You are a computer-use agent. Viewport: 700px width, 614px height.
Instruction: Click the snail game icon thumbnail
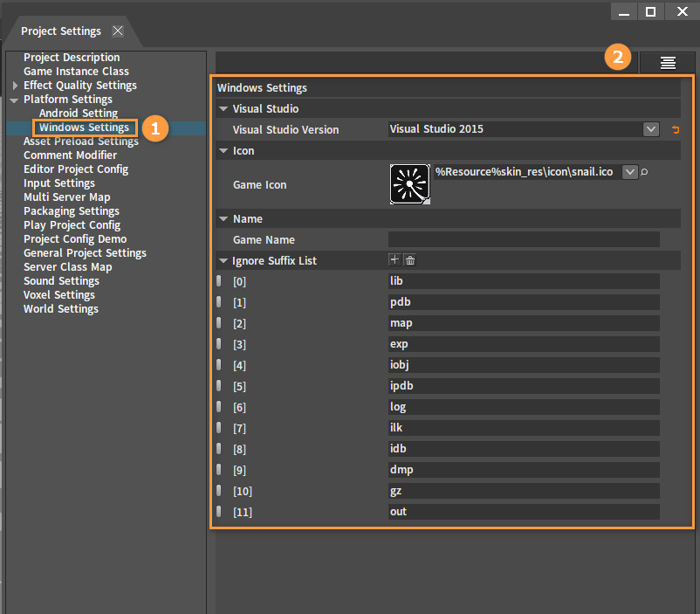(x=410, y=184)
